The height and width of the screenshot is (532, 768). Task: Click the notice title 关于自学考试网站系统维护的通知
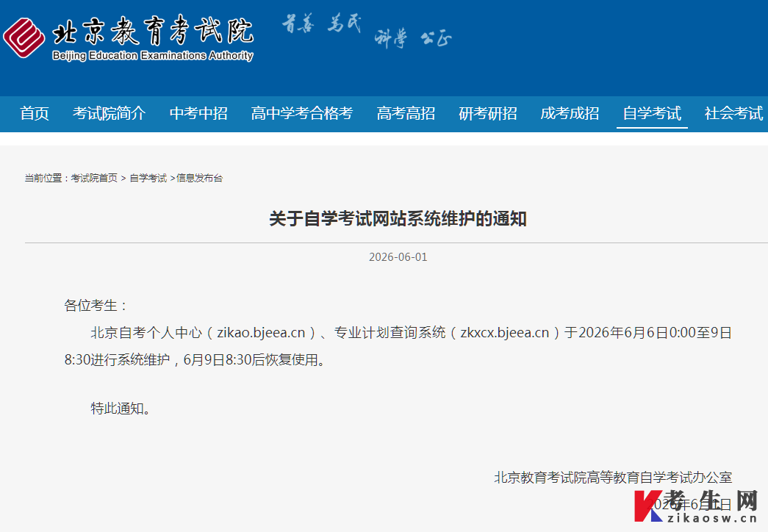coord(398,218)
